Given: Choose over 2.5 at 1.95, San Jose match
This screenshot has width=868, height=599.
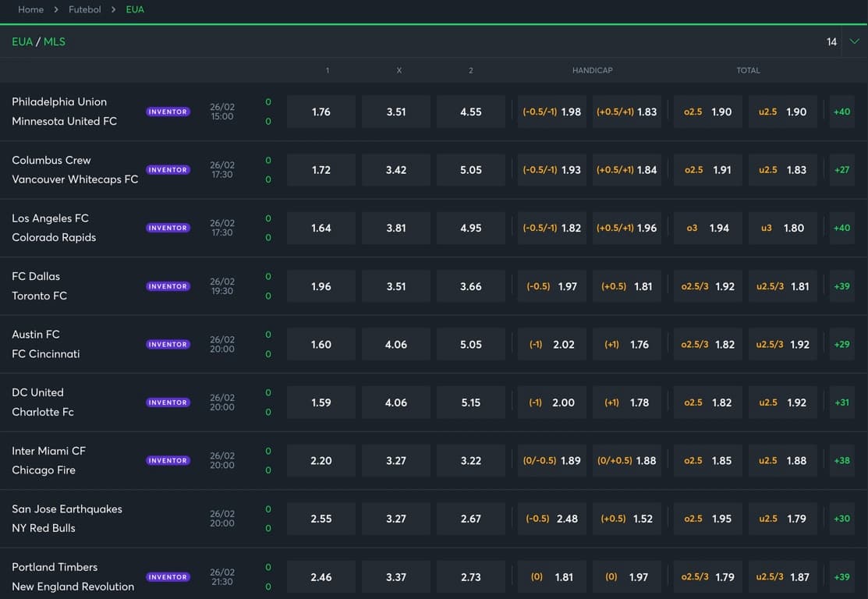Looking at the screenshot, I should [x=707, y=519].
